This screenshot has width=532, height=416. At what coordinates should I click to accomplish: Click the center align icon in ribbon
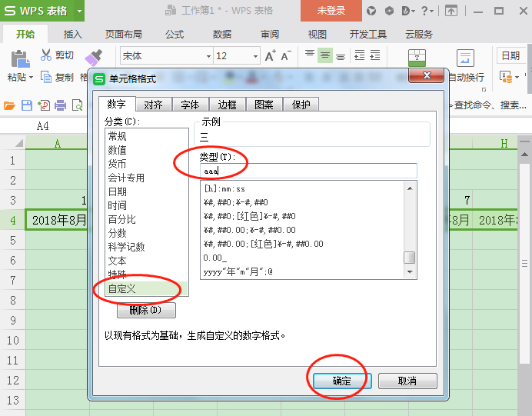click(325, 55)
